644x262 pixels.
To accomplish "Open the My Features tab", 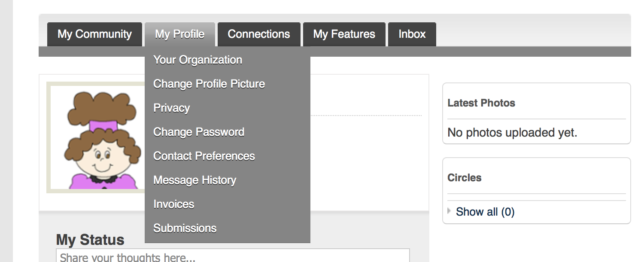I will (344, 34).
